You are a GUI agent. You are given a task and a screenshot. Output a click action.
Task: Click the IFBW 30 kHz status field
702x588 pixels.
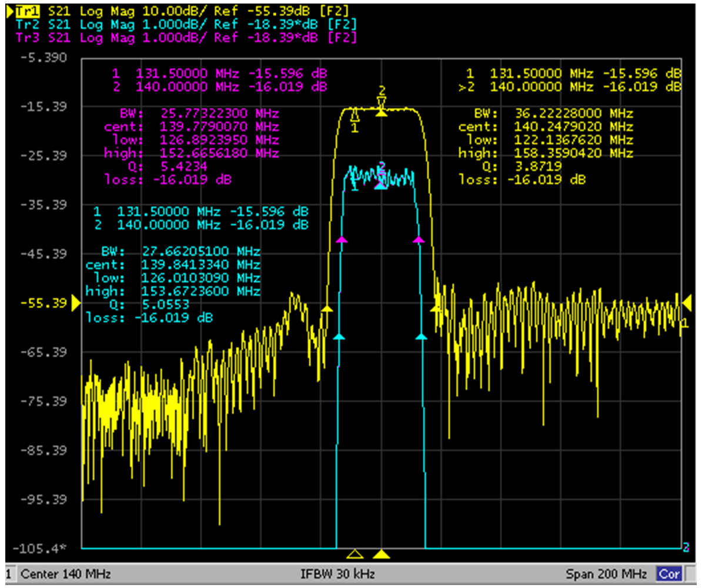337,574
